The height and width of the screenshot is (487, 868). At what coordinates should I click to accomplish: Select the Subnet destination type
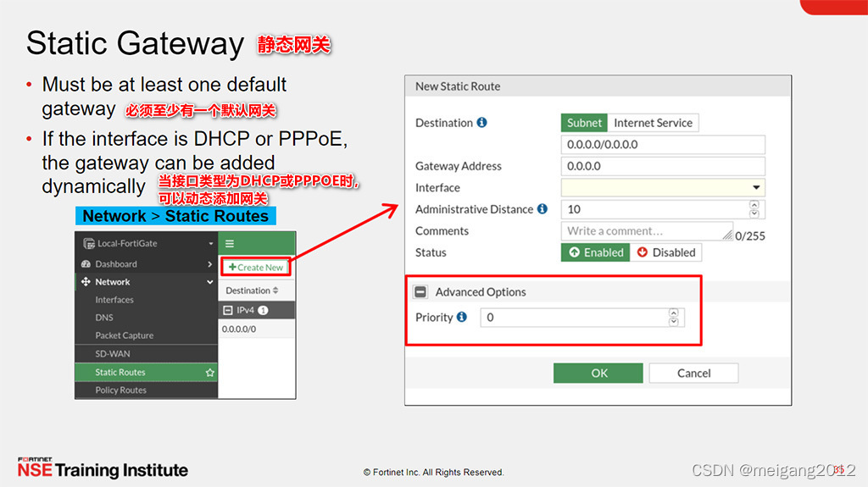tap(584, 123)
